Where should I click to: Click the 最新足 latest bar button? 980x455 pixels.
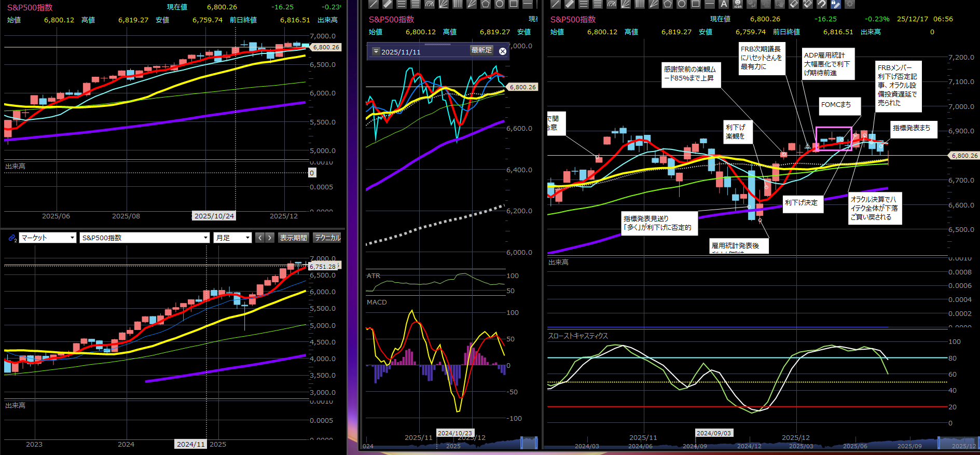(481, 50)
